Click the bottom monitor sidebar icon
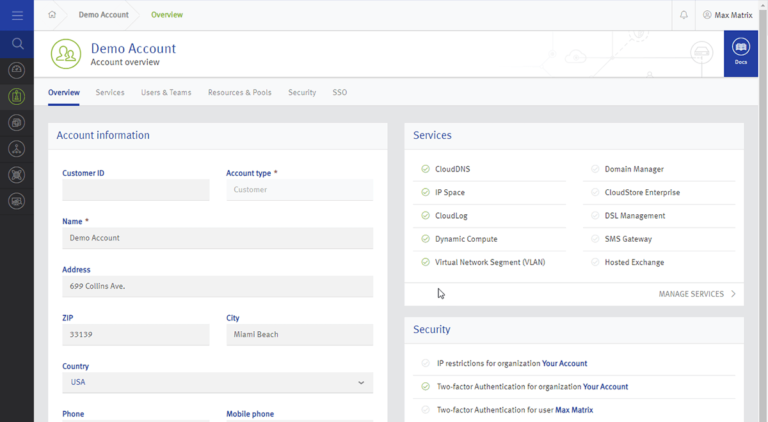Screen dimensions: 768x422 point(17,201)
